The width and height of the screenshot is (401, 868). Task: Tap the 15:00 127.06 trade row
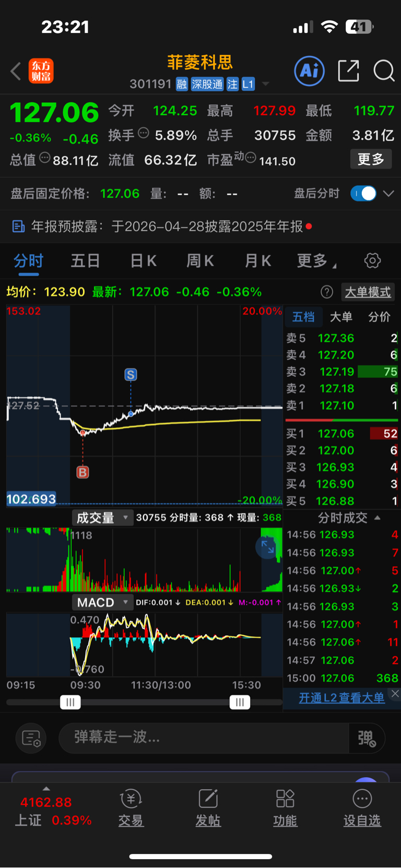tap(342, 678)
